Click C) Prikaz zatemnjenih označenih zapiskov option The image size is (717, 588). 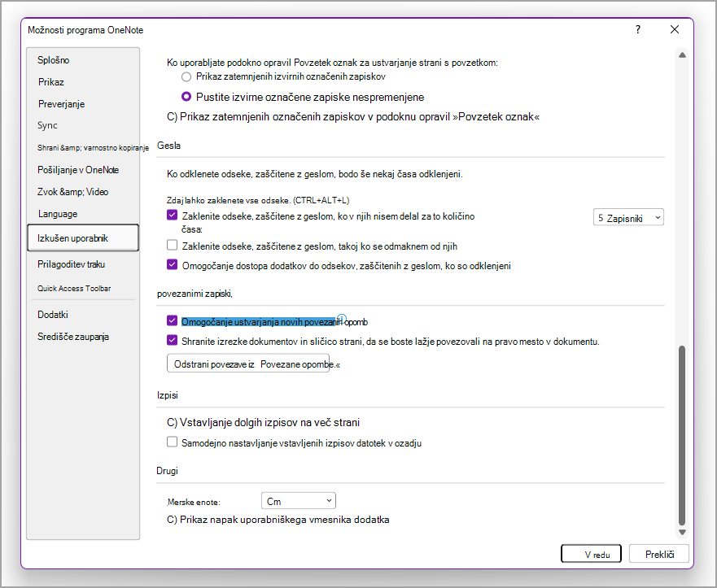[353, 116]
